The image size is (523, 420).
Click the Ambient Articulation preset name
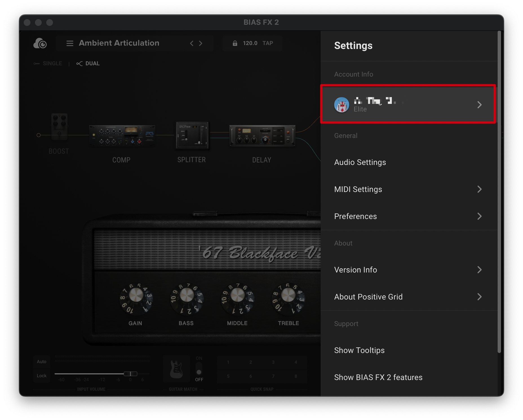point(119,43)
